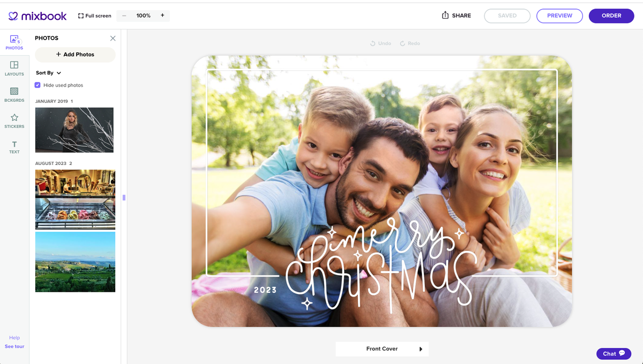Click Add Photos

(x=74, y=54)
